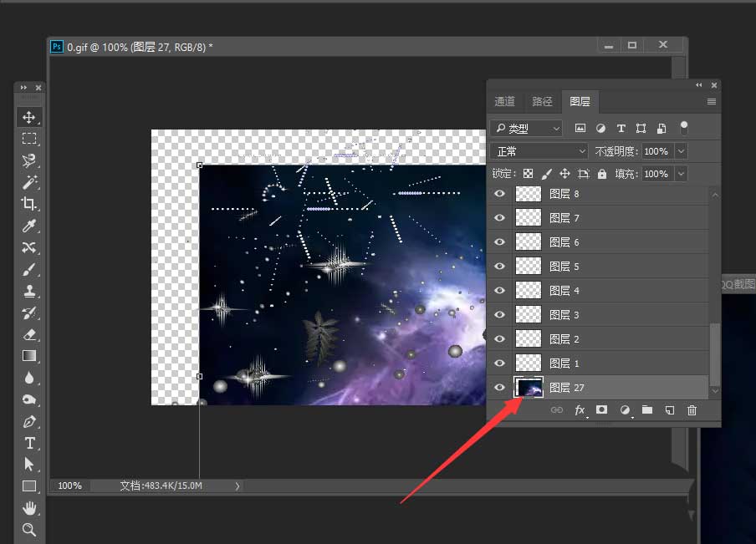Open the 类型 filter dropdown

(x=527, y=129)
